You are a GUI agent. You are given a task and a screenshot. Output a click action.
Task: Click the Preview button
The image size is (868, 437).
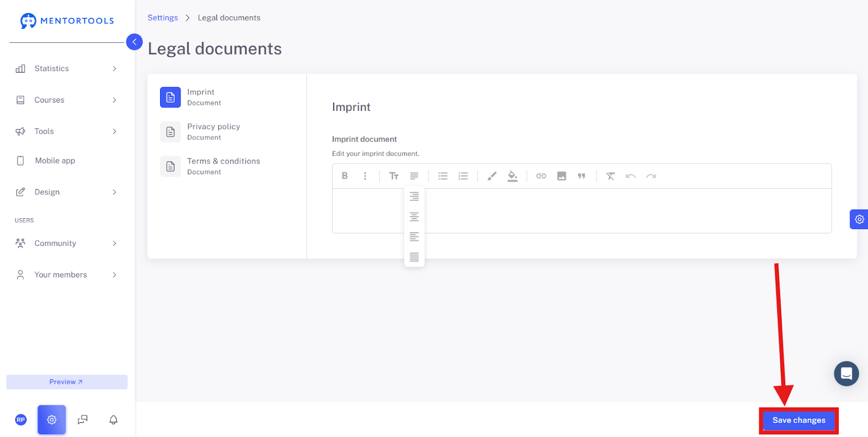pyautogui.click(x=67, y=382)
